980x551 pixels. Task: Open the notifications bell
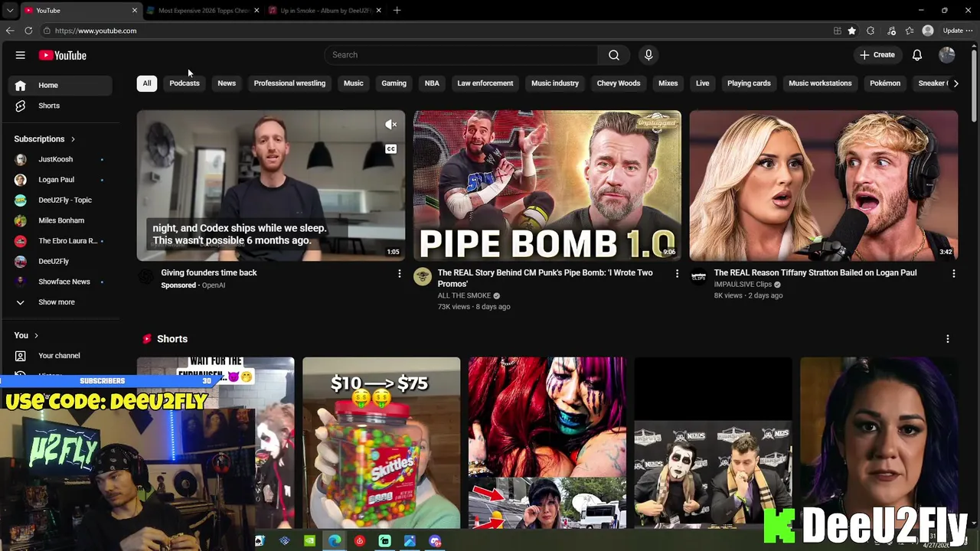coord(917,55)
